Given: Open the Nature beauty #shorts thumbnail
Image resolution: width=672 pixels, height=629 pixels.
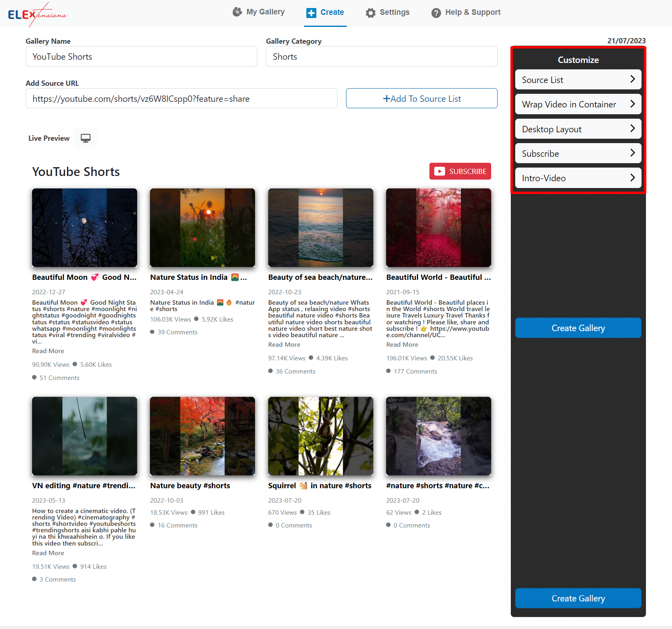Looking at the screenshot, I should 202,436.
